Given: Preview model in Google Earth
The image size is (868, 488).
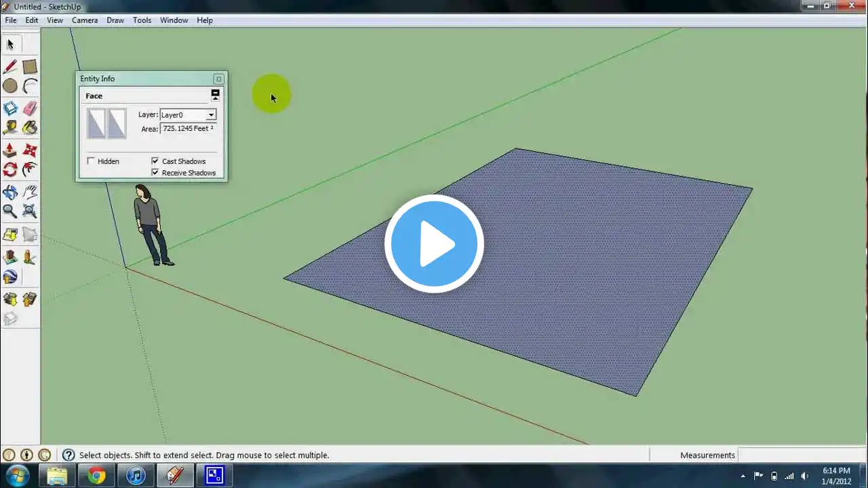Looking at the screenshot, I should click(x=10, y=277).
